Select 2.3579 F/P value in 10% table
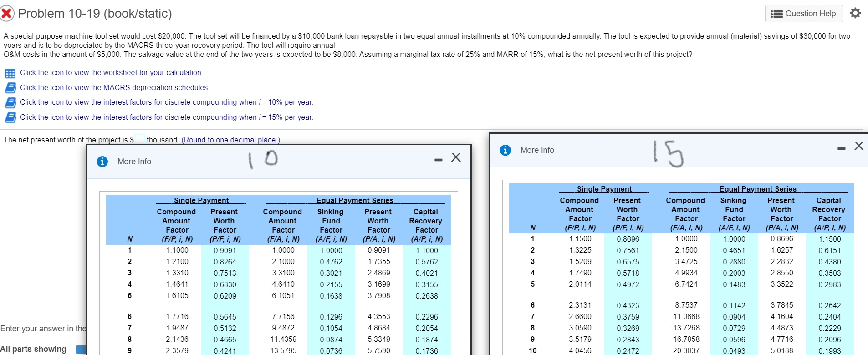The image size is (868, 355). click(177, 351)
